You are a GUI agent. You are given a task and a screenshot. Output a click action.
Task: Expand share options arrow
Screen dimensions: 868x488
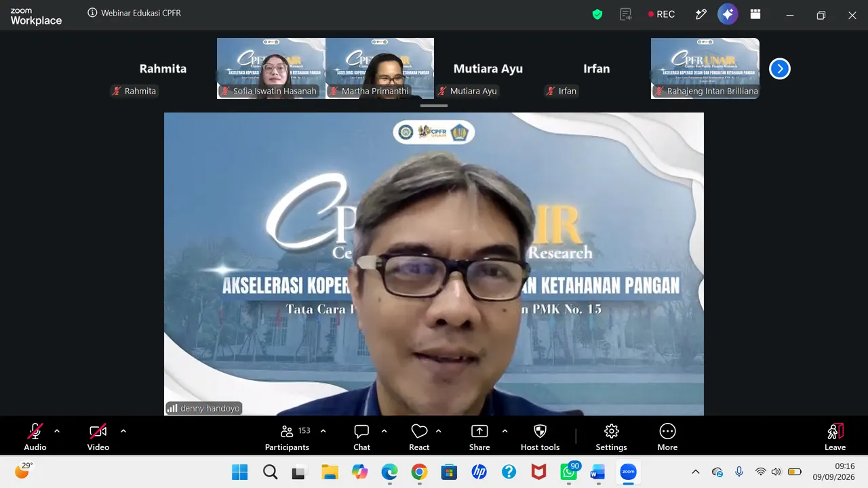[505, 431]
